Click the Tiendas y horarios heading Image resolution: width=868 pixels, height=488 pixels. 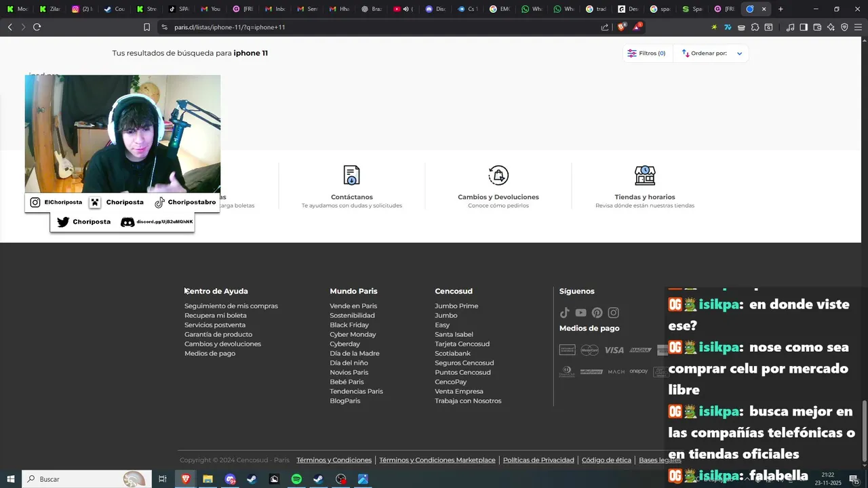tap(645, 197)
